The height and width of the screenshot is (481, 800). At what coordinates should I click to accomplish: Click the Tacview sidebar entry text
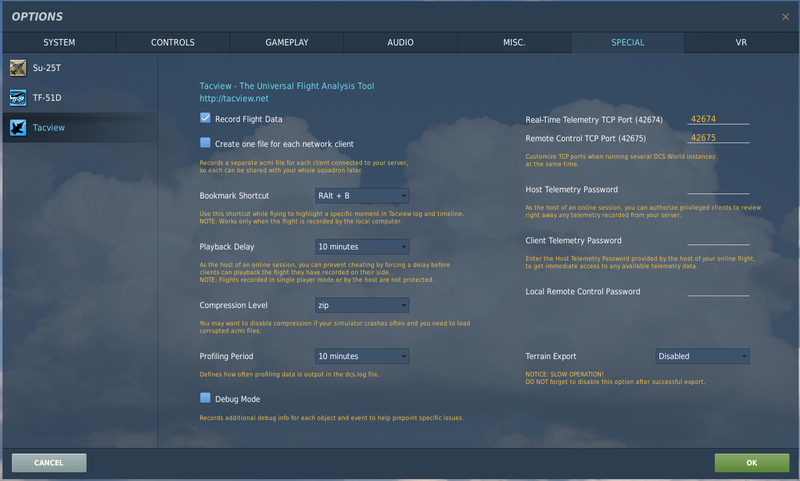pyautogui.click(x=49, y=128)
